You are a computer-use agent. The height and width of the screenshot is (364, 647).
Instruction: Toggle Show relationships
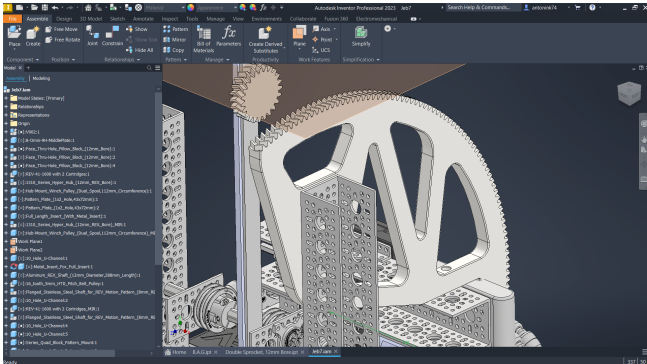click(137, 29)
